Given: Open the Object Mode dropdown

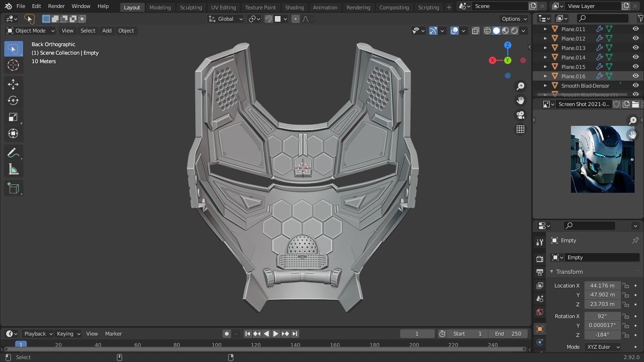Looking at the screenshot, I should coord(31,31).
